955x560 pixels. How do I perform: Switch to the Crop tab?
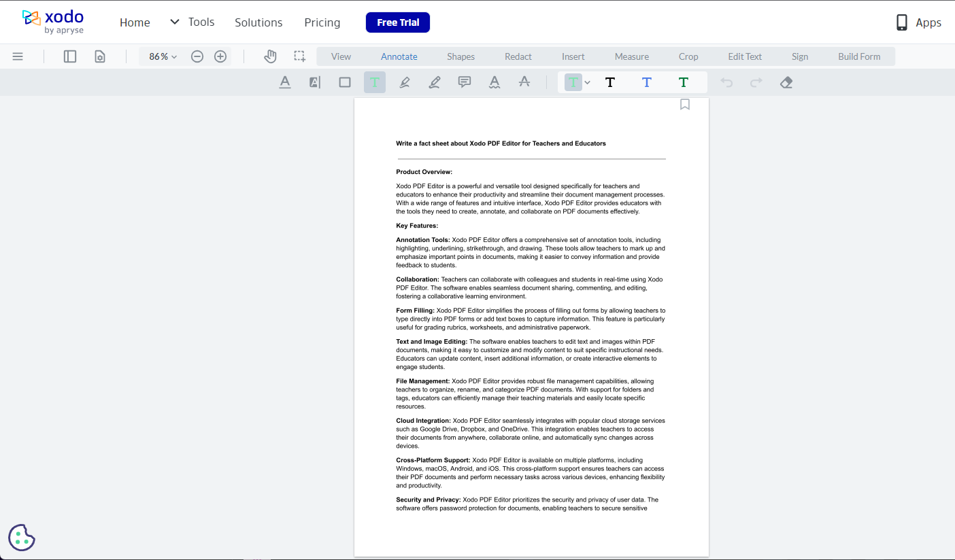click(x=688, y=56)
